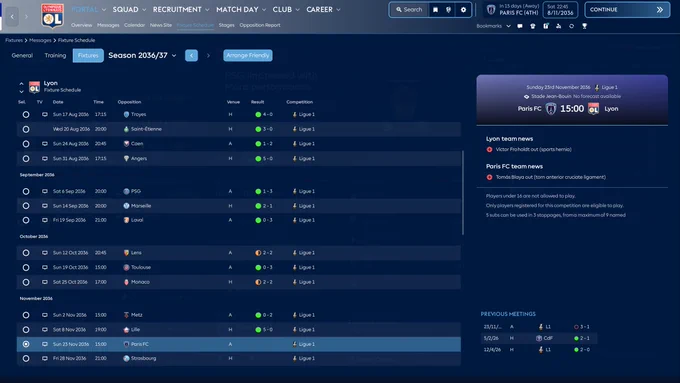Screen dimensions: 680x383
Task: Select the Troyes fixture radio button
Action: [x=26, y=115]
